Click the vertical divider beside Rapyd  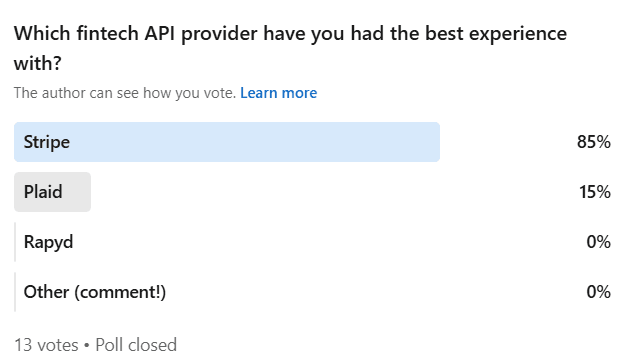click(15, 242)
